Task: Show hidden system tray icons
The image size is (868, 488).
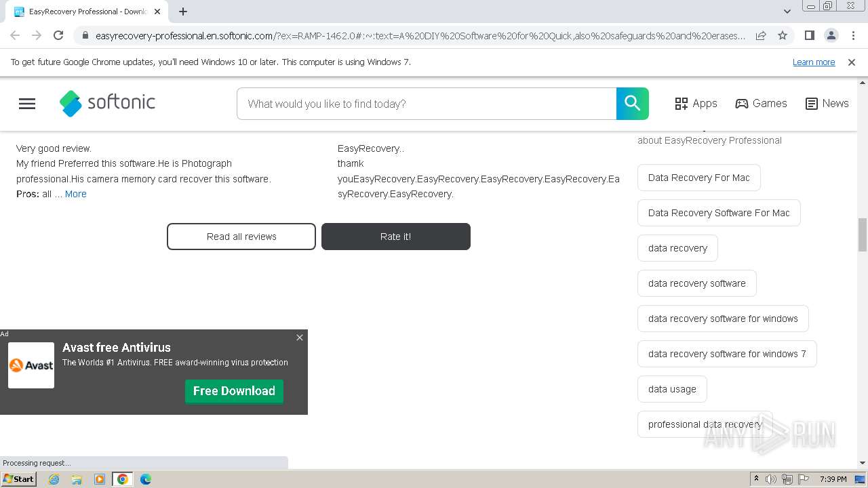Action: pos(756,479)
